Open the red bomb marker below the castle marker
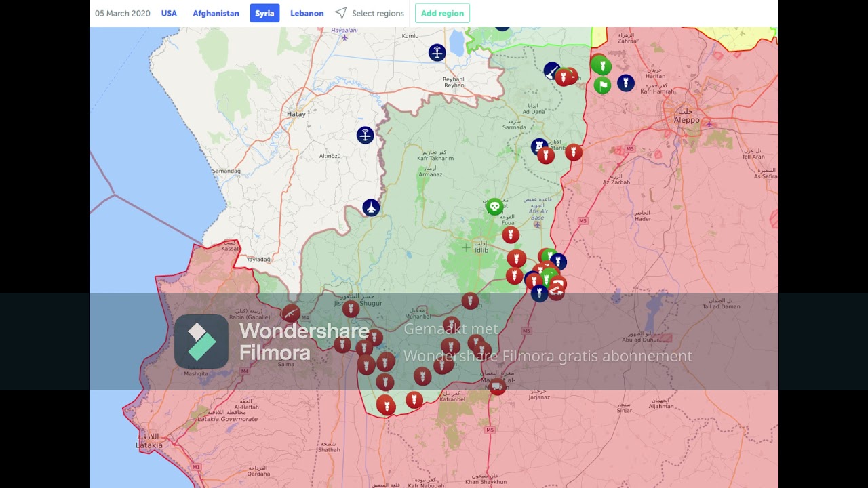This screenshot has width=868, height=488. [x=546, y=156]
